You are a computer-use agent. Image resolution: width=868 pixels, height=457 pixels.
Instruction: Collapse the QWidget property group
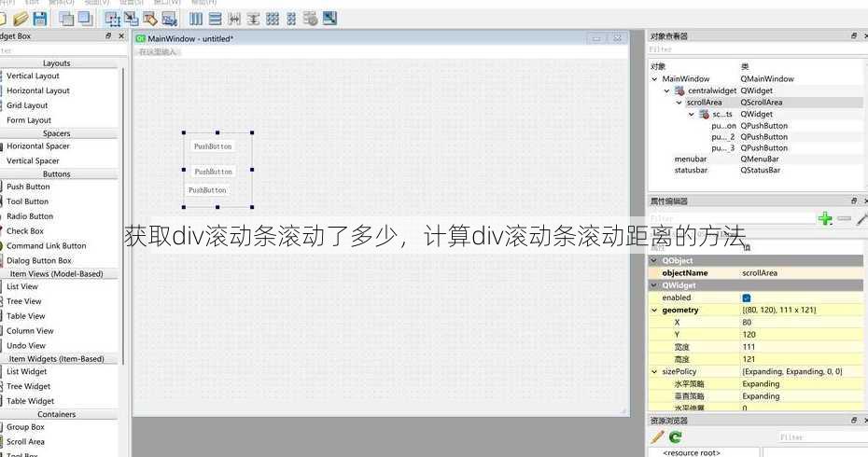654,285
